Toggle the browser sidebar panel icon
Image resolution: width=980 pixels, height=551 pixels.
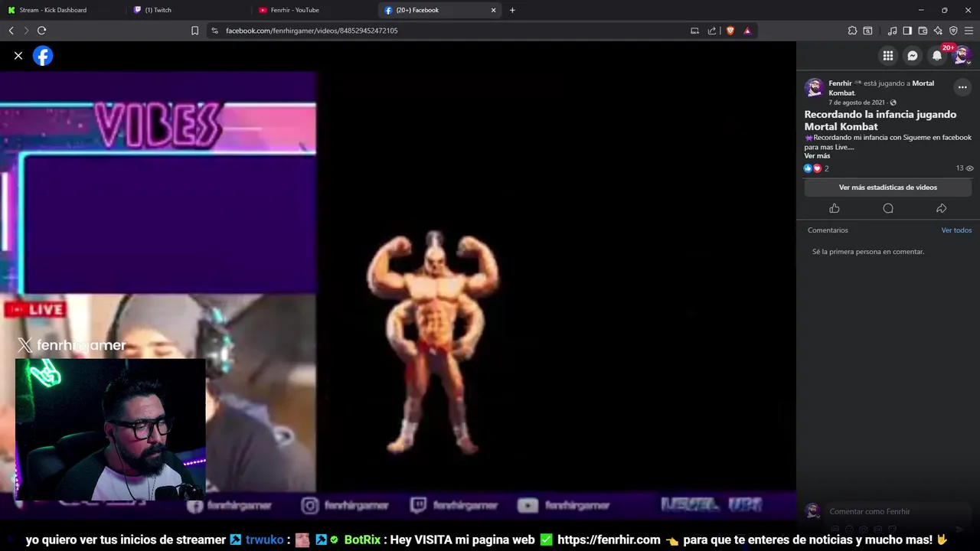(x=907, y=31)
